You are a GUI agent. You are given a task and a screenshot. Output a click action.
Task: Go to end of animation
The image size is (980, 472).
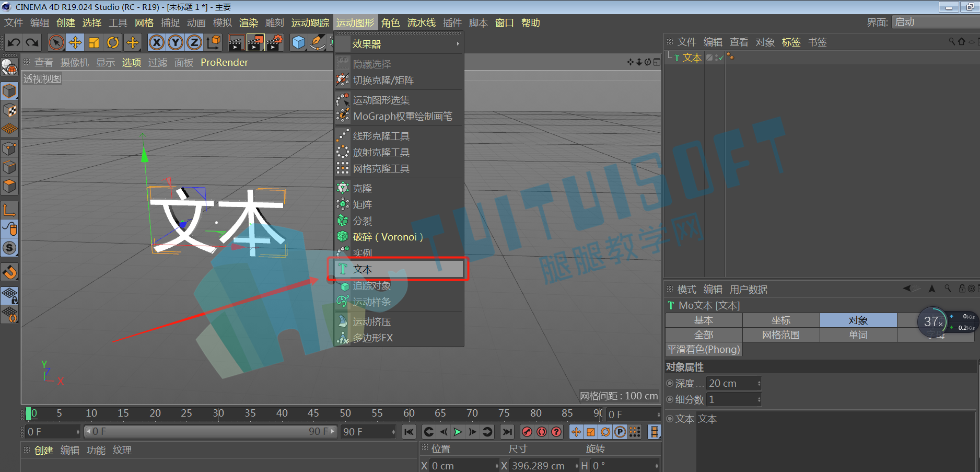[x=507, y=432]
